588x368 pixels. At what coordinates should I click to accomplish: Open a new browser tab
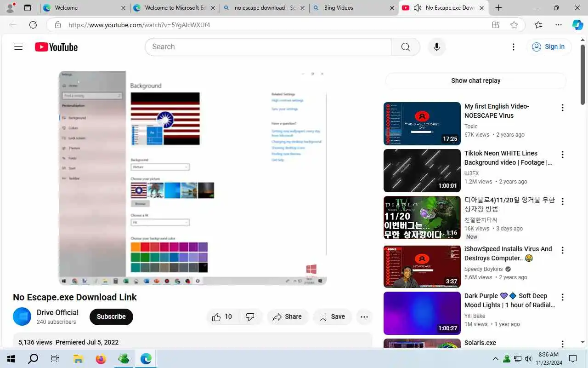pos(498,8)
